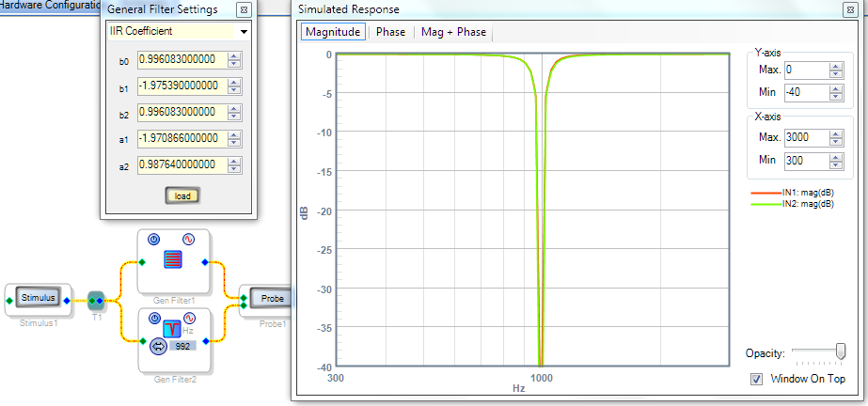The height and width of the screenshot is (406, 868).
Task: Toggle the power icon in Gen Filter1
Action: pyautogui.click(x=154, y=240)
